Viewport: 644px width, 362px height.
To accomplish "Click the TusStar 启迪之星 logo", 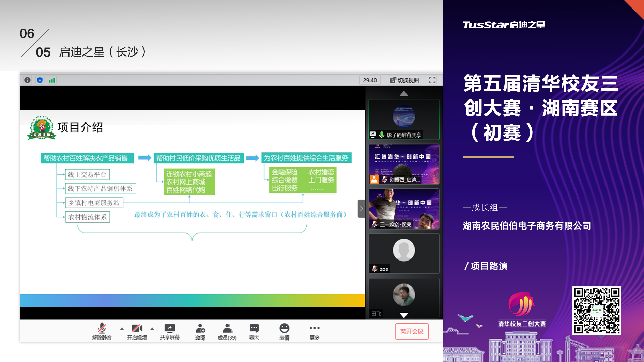I will coord(503,25).
